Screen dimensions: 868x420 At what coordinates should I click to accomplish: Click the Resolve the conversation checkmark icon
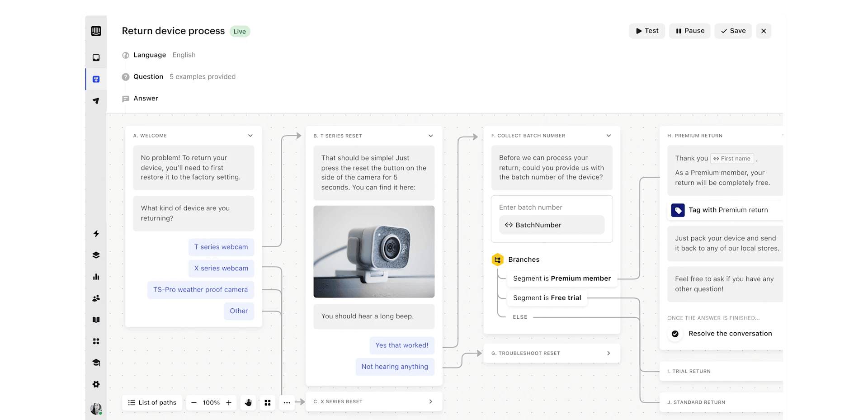click(x=675, y=334)
